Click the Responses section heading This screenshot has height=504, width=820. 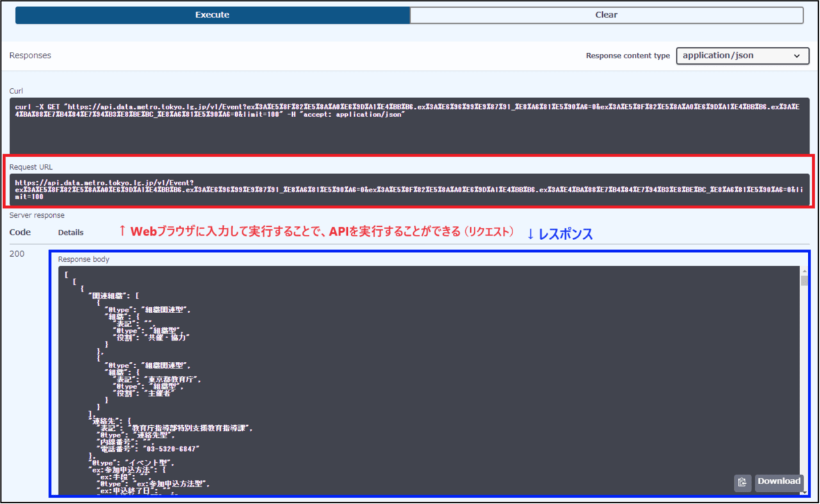30,56
